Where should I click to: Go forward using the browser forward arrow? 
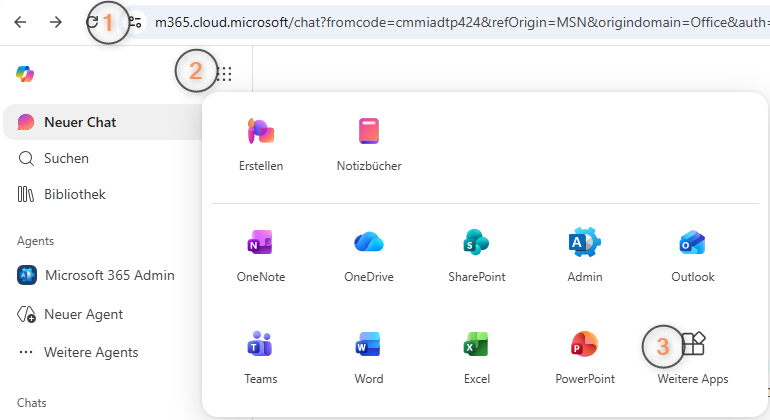[x=56, y=22]
